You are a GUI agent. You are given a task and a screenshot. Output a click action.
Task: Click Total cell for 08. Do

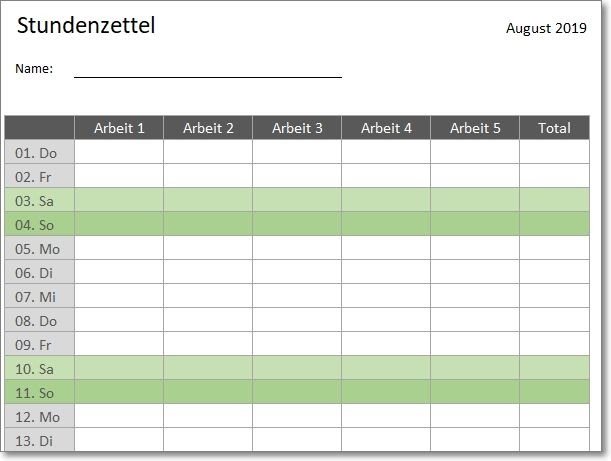[554, 320]
